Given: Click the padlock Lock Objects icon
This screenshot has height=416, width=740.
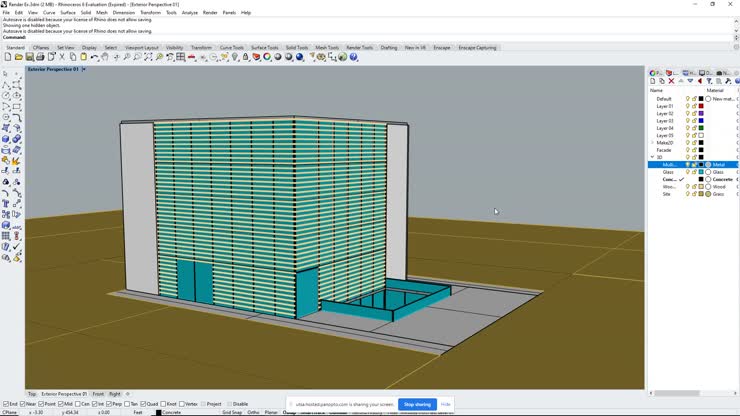Looking at the screenshot, I should click(245, 57).
